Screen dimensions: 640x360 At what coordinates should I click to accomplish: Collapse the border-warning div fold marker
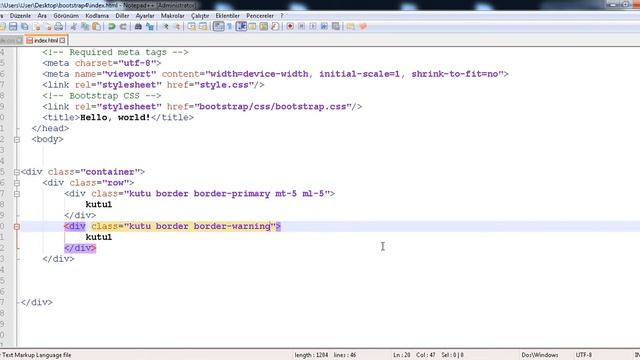[x=17, y=227]
